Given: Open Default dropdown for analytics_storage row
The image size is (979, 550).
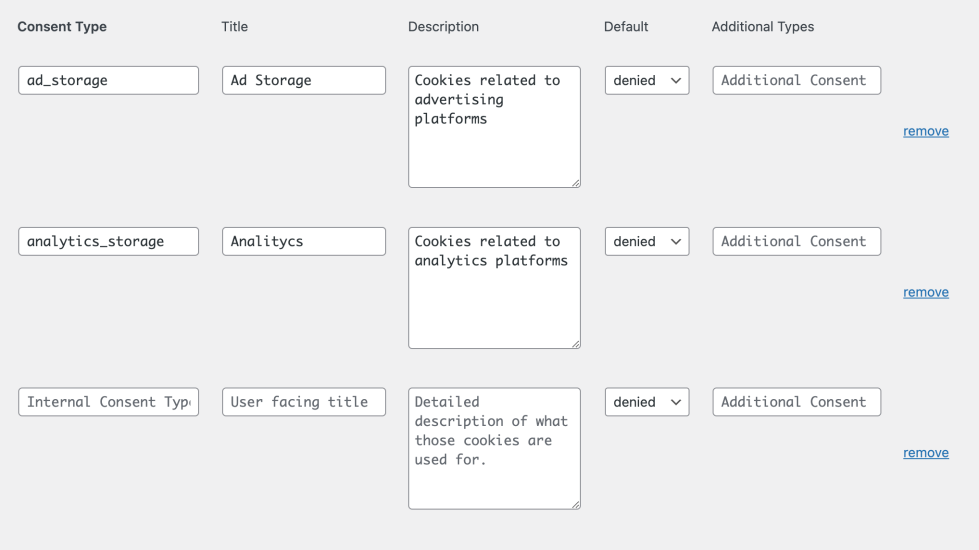Looking at the screenshot, I should (646, 242).
